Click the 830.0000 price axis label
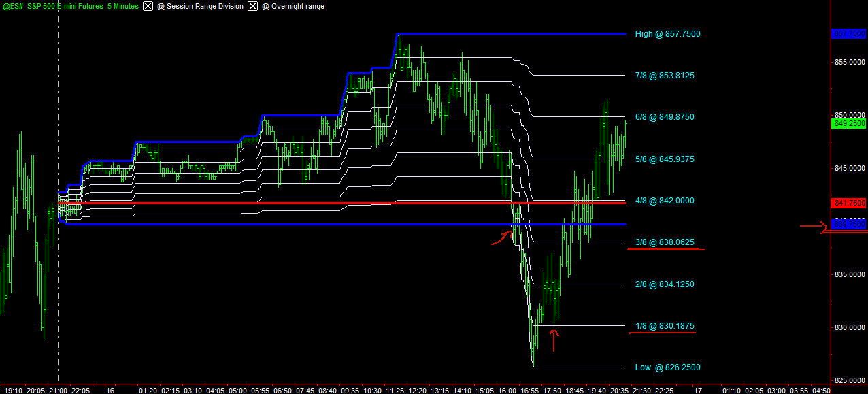This screenshot has height=394, width=868. tap(850, 327)
